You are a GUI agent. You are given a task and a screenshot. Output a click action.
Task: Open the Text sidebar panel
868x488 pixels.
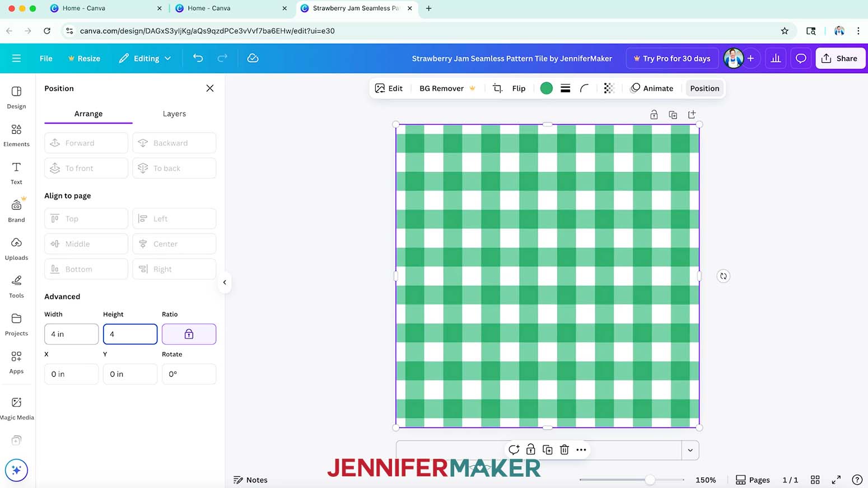(16, 173)
